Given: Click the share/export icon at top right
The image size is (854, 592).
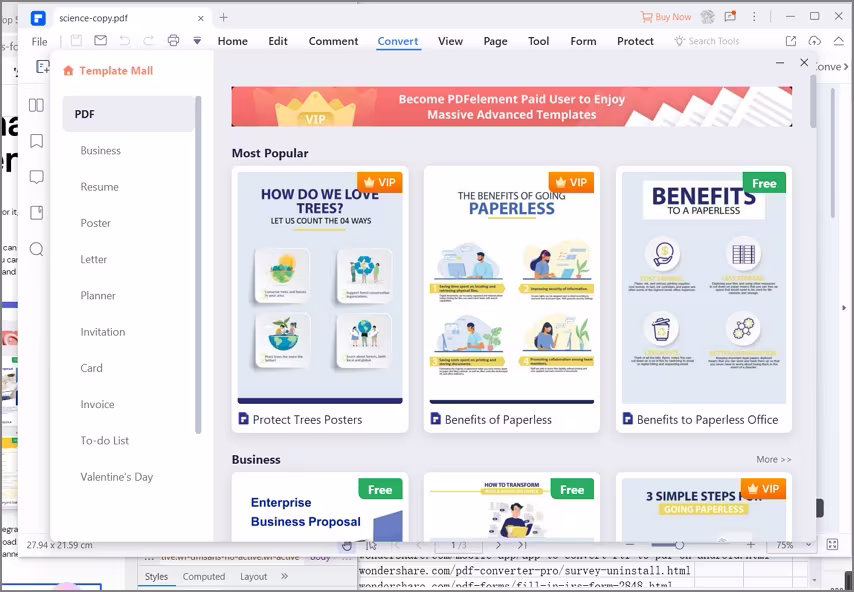Looking at the screenshot, I should pyautogui.click(x=791, y=41).
